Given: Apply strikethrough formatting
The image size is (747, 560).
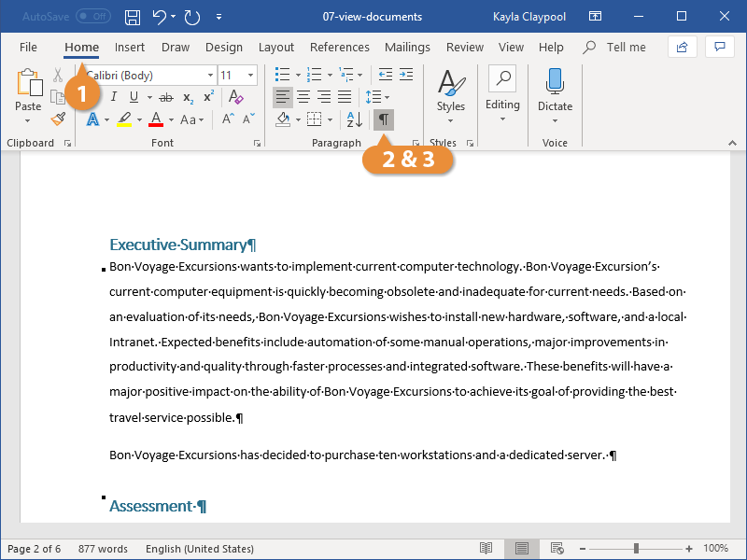Looking at the screenshot, I should click(166, 97).
